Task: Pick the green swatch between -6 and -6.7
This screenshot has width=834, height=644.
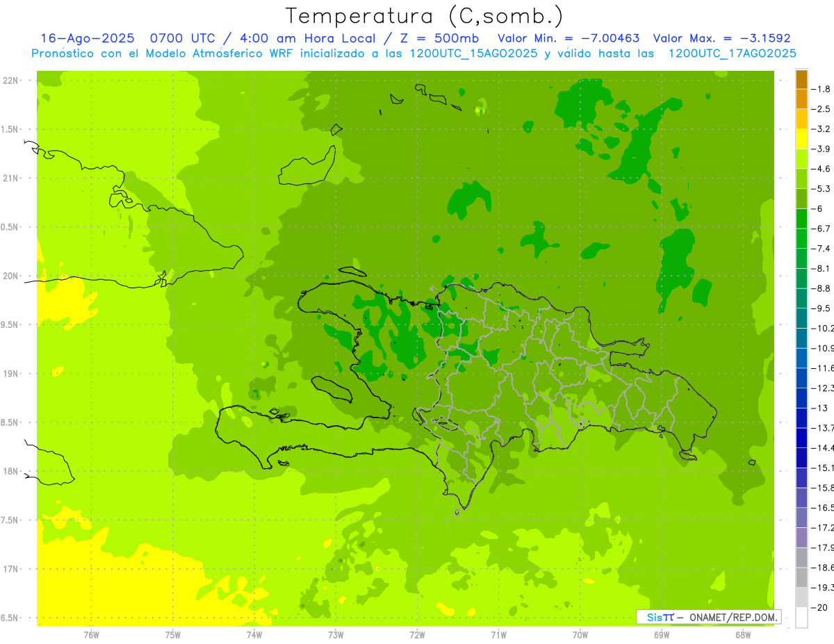Action: pos(801,219)
